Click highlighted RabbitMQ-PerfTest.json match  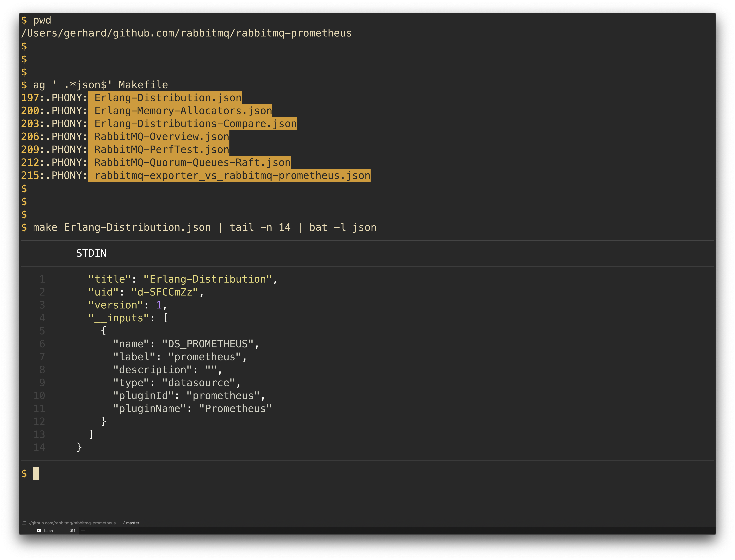point(162,150)
